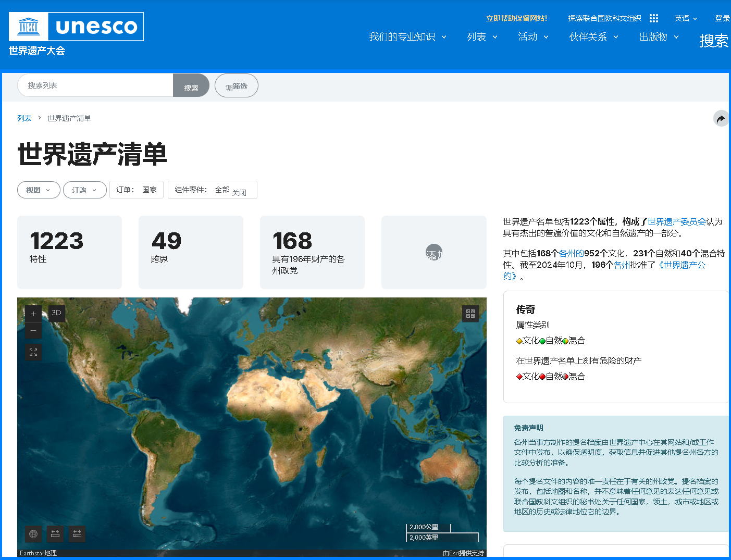Enter fullscreen map view
This screenshot has width=731, height=560.
click(x=33, y=352)
